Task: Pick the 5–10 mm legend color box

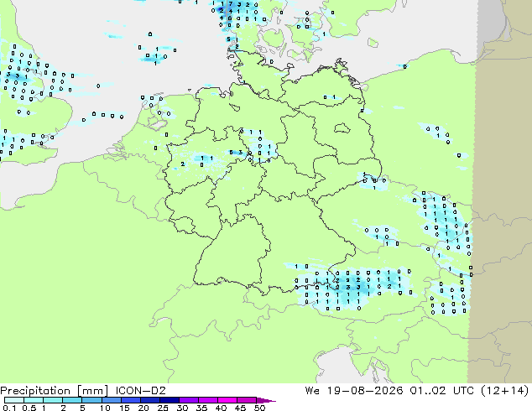Action: (x=91, y=400)
